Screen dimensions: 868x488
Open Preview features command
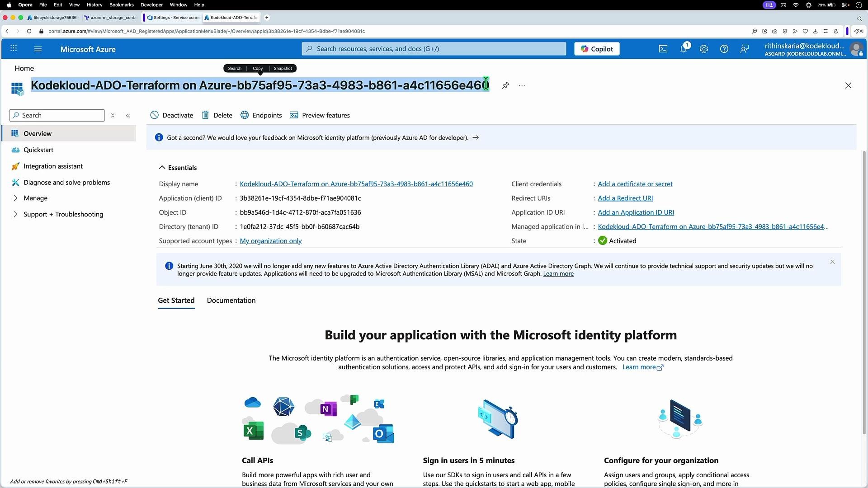(320, 115)
